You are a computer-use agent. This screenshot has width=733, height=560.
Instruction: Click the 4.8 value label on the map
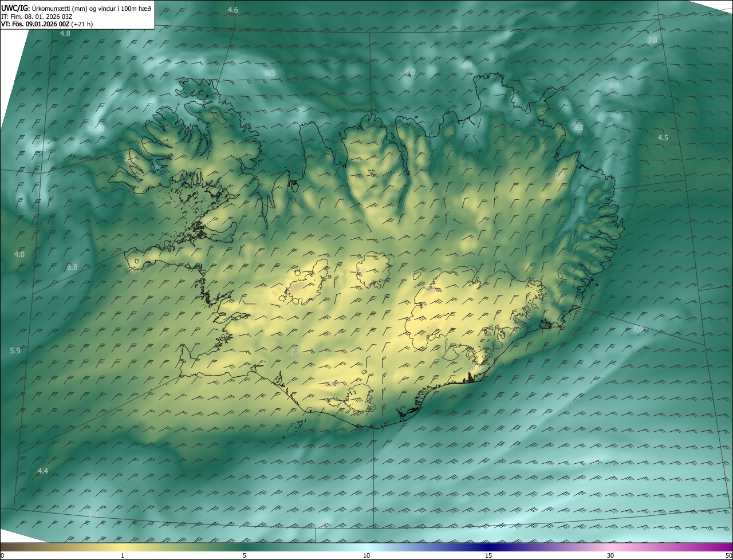tap(65, 34)
